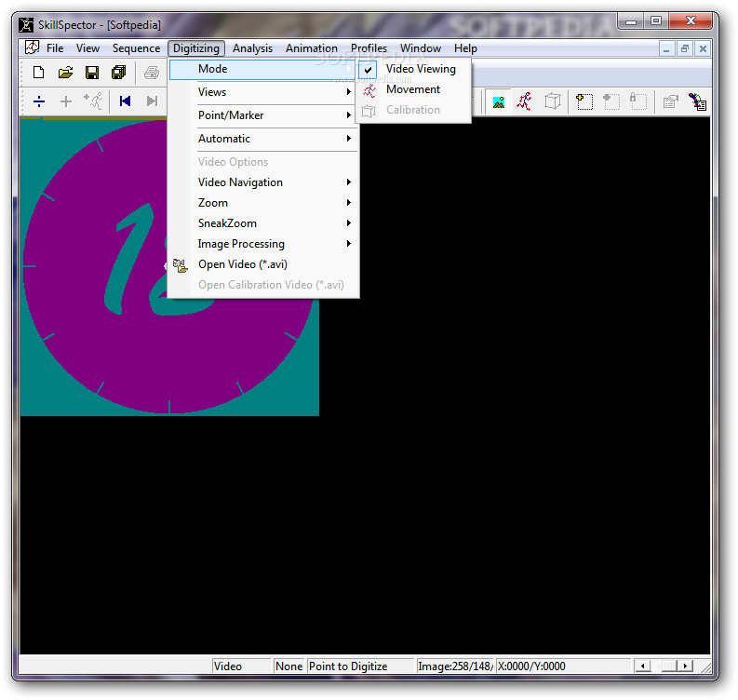Close the Digitizing menu via its title

coord(196,48)
